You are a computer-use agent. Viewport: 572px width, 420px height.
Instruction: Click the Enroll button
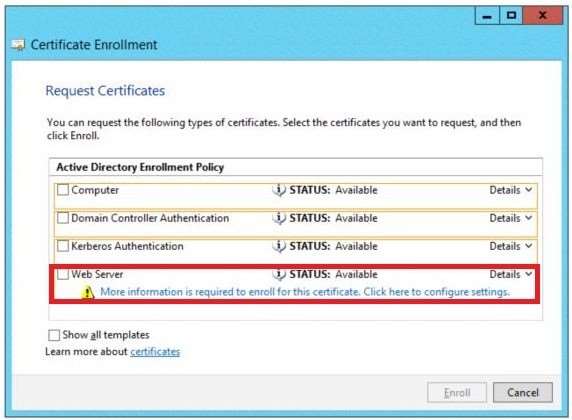click(x=457, y=393)
